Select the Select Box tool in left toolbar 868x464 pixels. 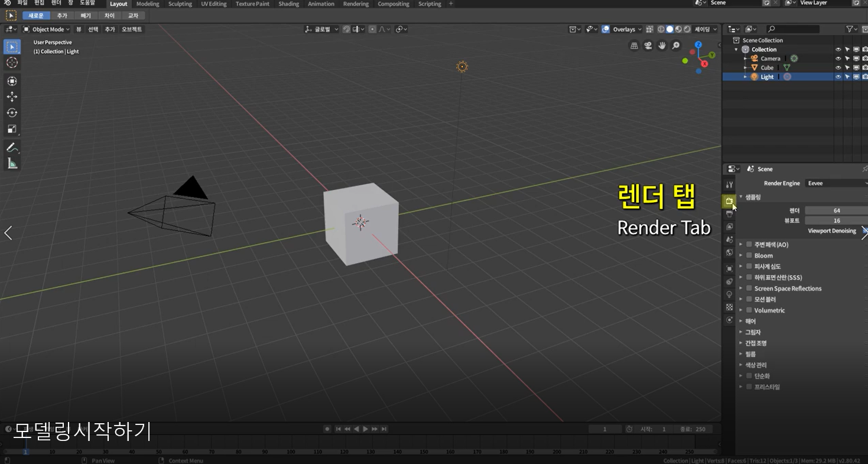pyautogui.click(x=12, y=47)
